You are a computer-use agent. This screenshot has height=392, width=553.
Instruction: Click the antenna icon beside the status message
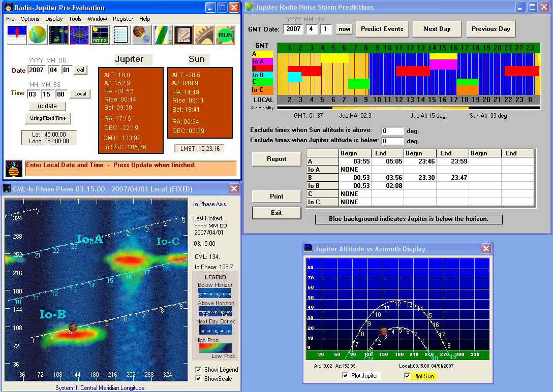click(x=14, y=169)
